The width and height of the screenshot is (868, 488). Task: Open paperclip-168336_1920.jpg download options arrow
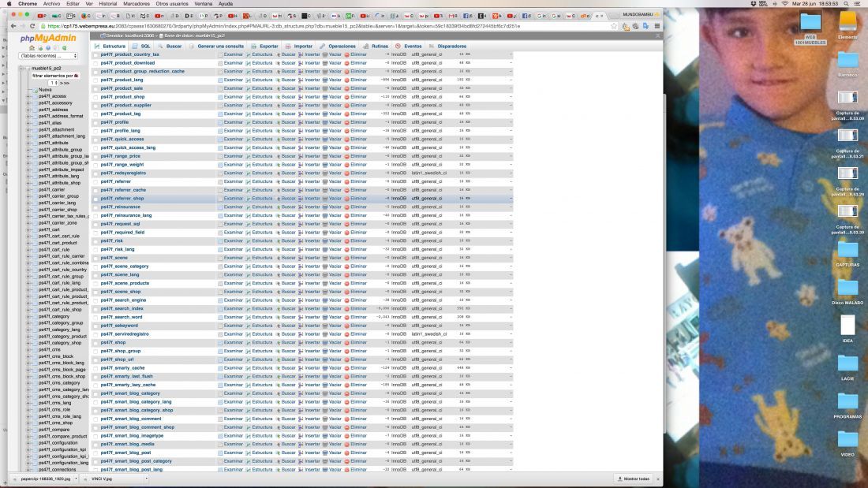pyautogui.click(x=76, y=479)
